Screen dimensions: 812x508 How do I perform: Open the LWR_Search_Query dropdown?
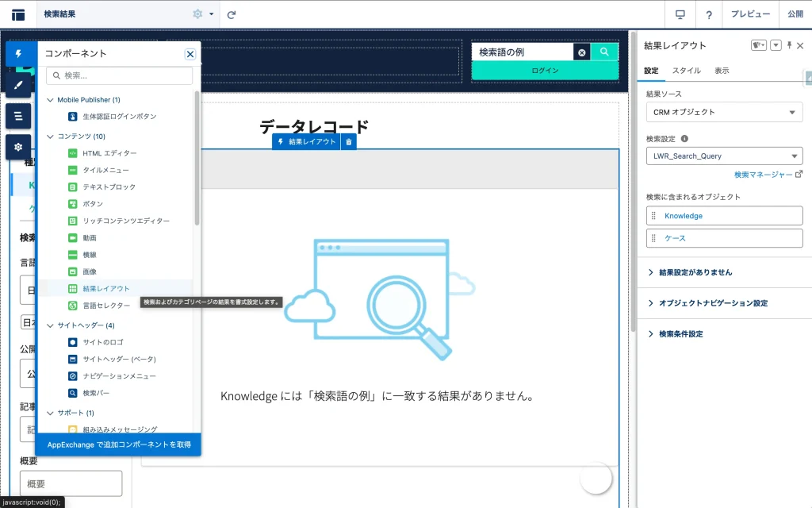pyautogui.click(x=724, y=156)
